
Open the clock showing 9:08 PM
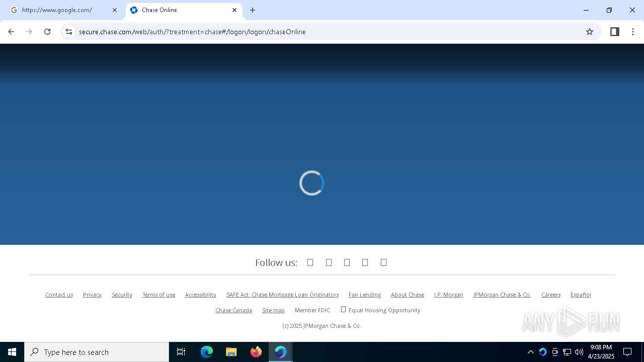click(601, 352)
